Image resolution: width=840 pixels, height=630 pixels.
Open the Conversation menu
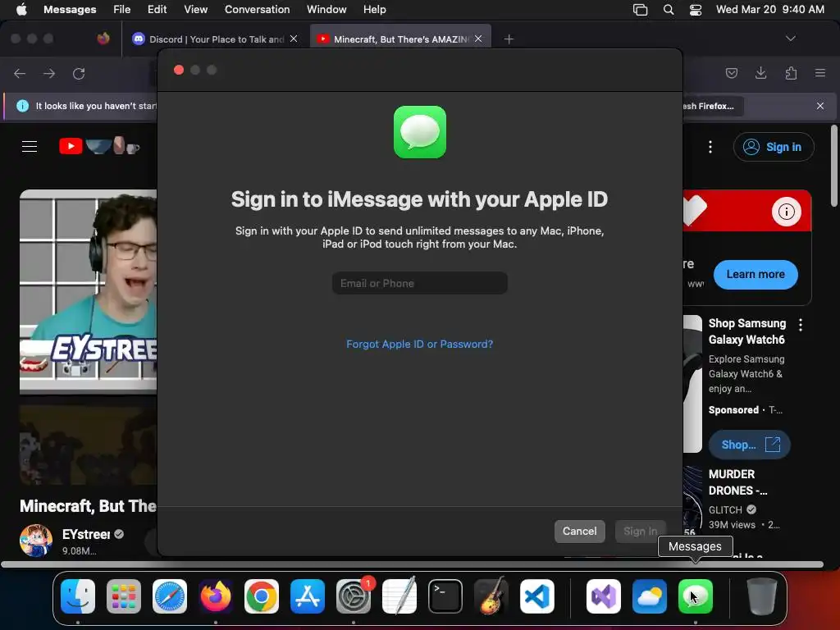(257, 10)
